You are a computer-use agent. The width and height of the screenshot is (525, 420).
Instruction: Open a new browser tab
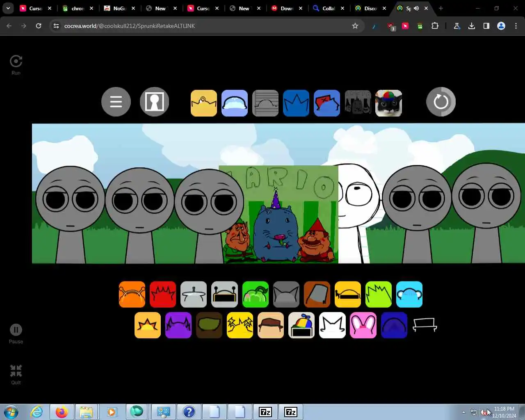coord(441,8)
